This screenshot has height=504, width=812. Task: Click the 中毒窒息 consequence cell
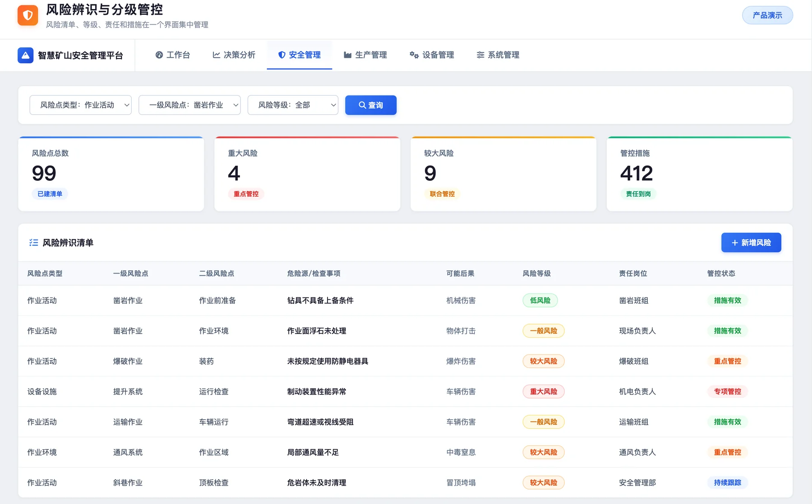461,452
